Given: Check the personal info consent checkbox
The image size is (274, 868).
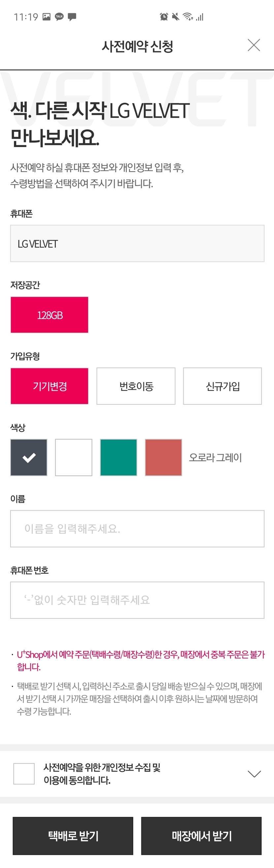Looking at the screenshot, I should click(24, 774).
